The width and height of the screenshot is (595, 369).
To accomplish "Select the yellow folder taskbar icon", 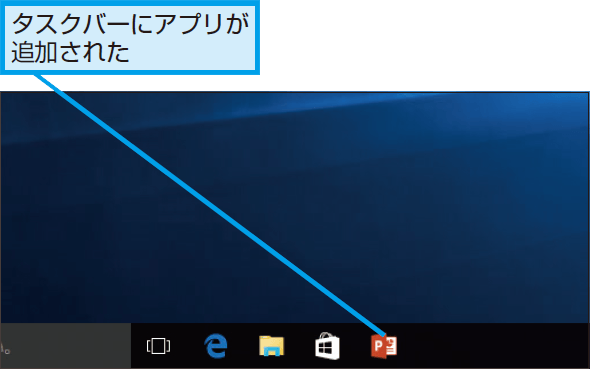I will [271, 346].
